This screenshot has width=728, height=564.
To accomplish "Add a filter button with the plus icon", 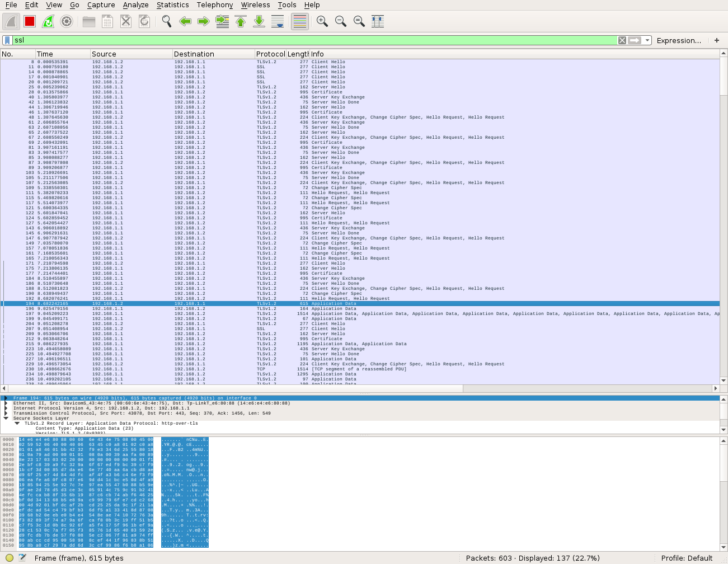I will [x=717, y=40].
